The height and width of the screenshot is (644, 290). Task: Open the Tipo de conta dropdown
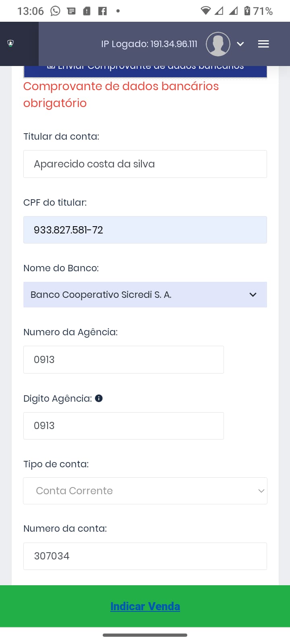pyautogui.click(x=145, y=491)
